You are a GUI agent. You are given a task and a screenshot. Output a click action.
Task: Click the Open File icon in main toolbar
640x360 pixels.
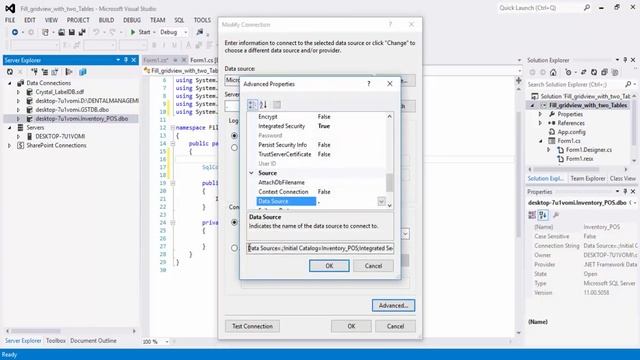coord(61,32)
